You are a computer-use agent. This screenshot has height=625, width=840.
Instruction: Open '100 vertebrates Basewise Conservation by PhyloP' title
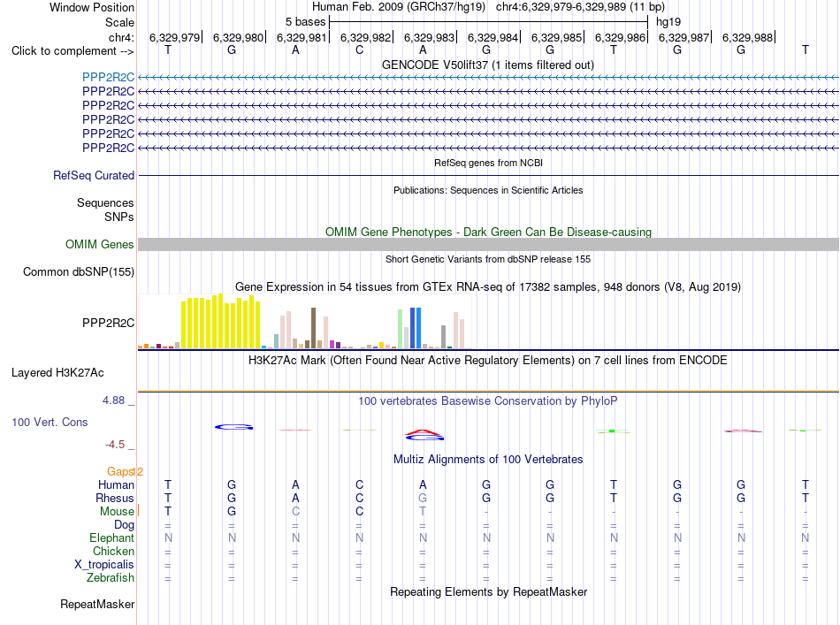click(488, 400)
